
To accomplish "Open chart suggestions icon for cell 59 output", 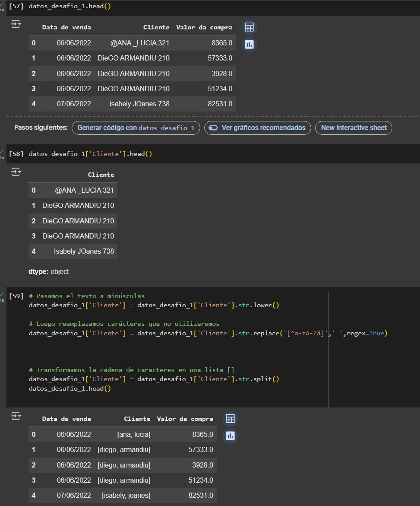I will click(230, 436).
